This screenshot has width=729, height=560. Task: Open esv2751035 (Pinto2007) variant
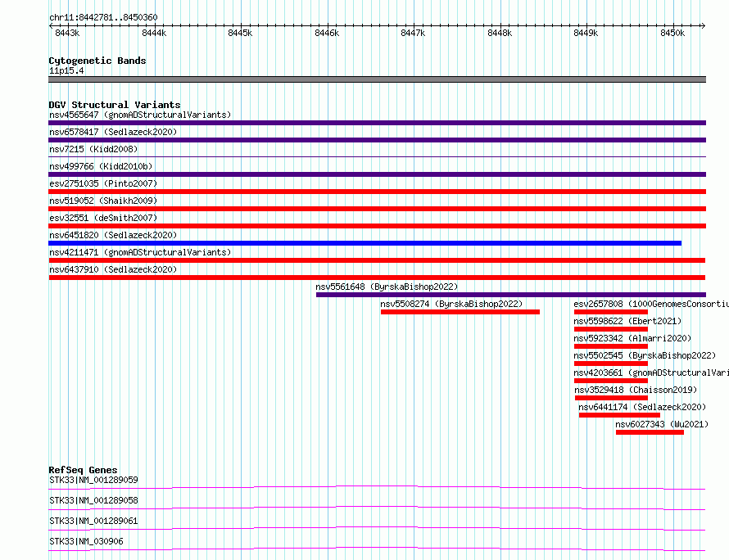click(x=103, y=183)
